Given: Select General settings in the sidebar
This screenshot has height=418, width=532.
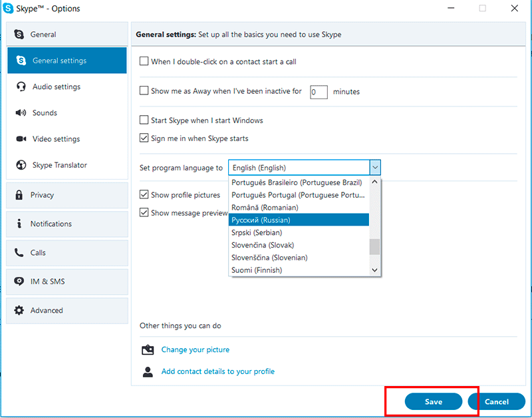Looking at the screenshot, I should [59, 61].
